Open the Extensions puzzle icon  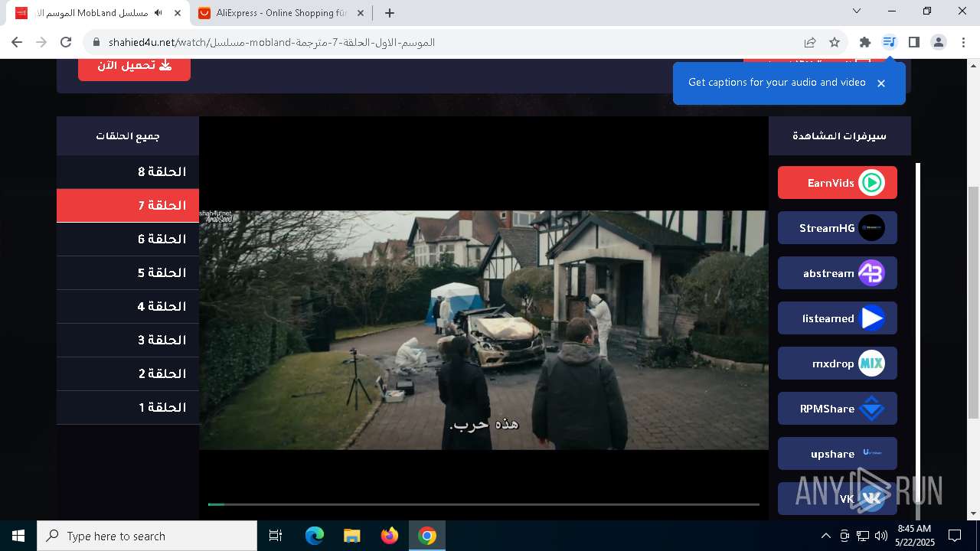point(865,42)
